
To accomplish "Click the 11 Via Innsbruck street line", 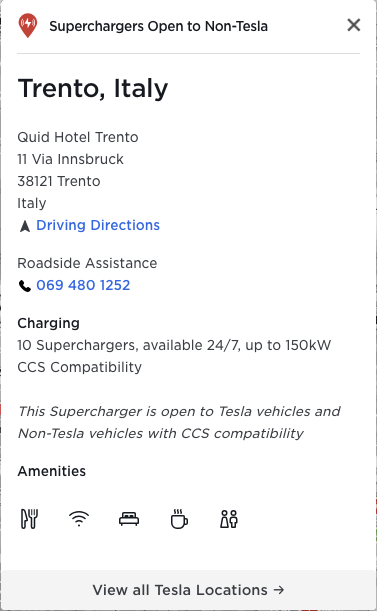I will pyautogui.click(x=70, y=159).
